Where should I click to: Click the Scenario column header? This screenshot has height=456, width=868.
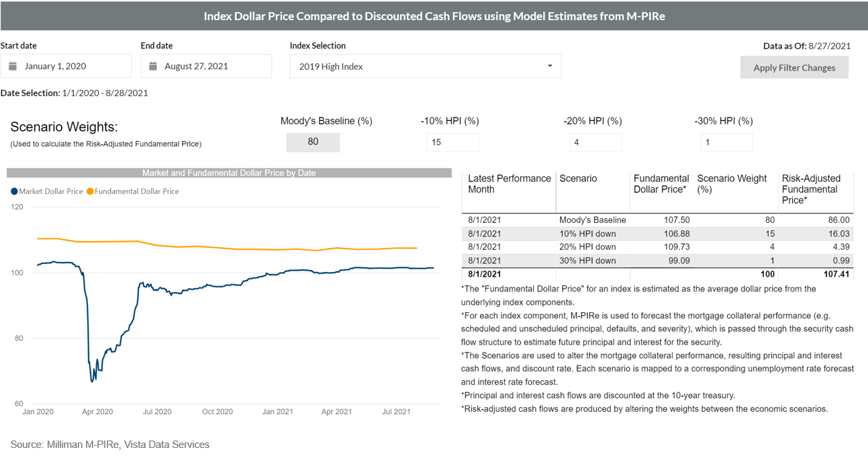578,179
